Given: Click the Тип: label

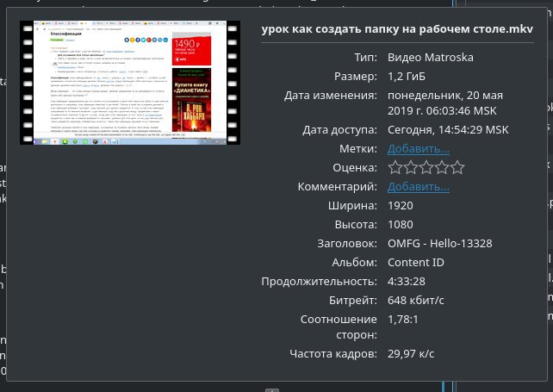Looking at the screenshot, I should pos(366,57).
